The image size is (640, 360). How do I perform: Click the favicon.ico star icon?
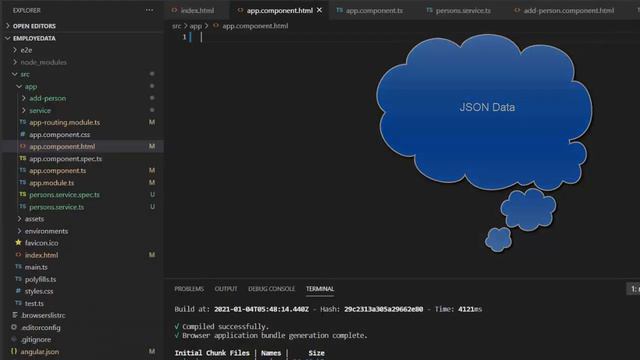[x=18, y=242]
